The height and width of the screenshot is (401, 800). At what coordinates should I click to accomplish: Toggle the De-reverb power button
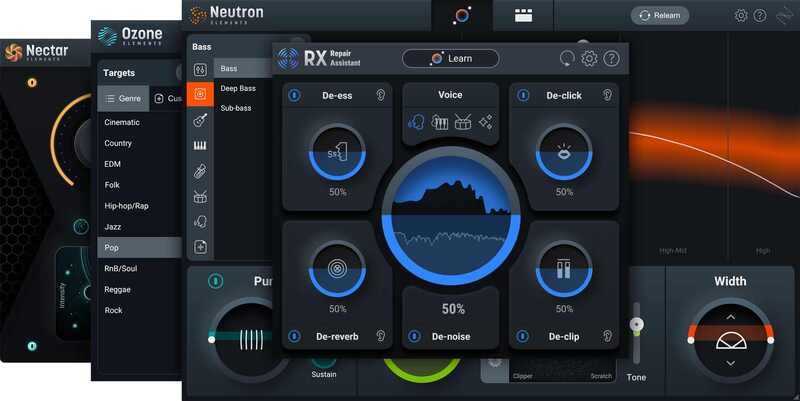coord(295,336)
